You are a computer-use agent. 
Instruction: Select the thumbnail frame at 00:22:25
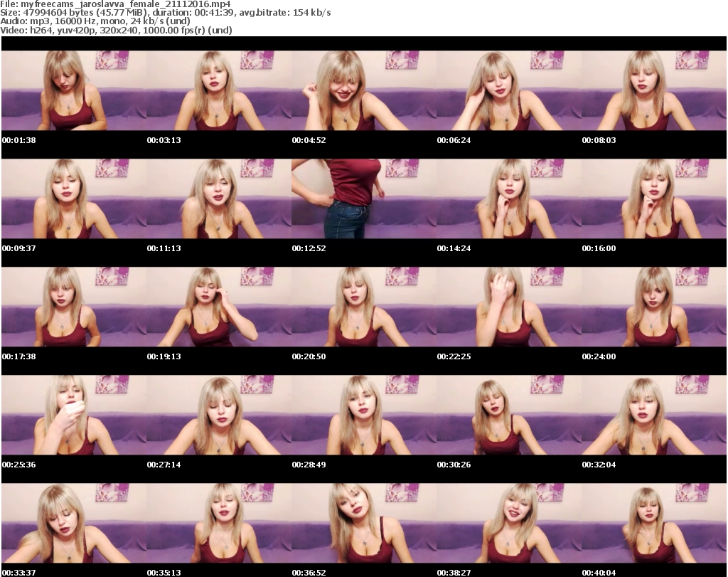click(509, 307)
